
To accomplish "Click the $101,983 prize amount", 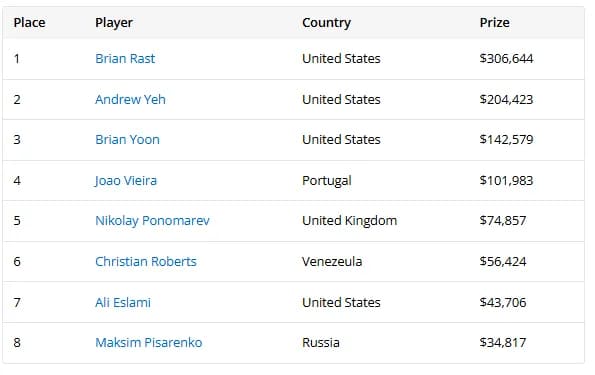I will tap(506, 181).
